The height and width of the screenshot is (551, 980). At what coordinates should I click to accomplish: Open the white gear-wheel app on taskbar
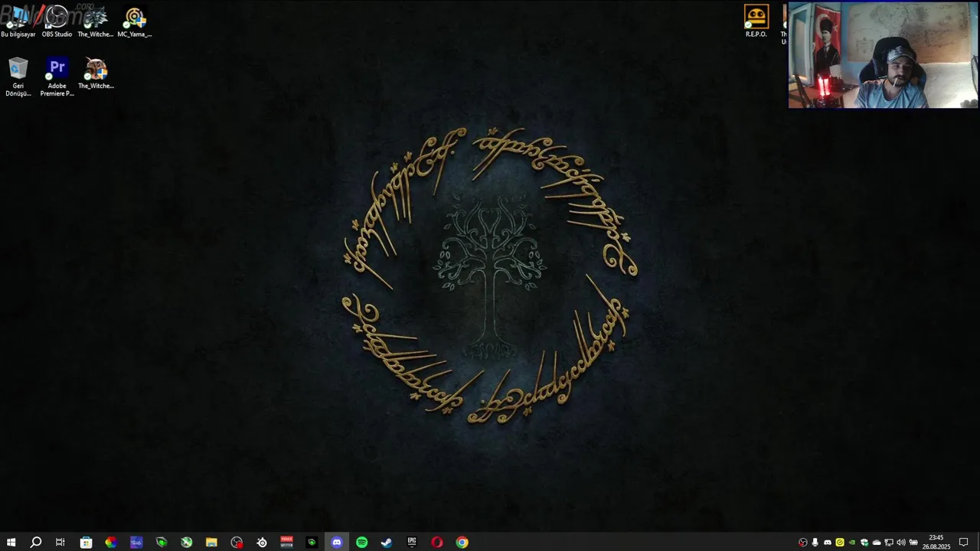tap(262, 542)
